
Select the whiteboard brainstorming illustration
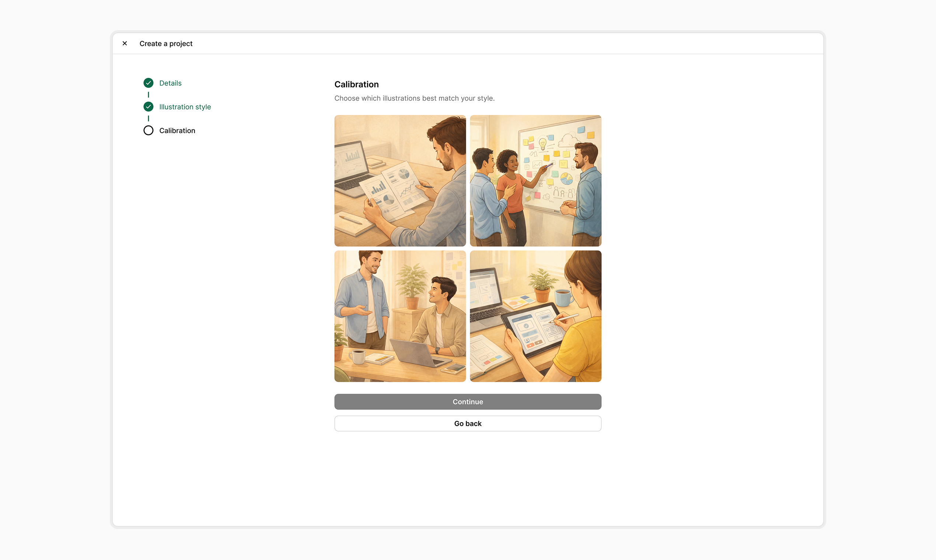[x=535, y=181]
